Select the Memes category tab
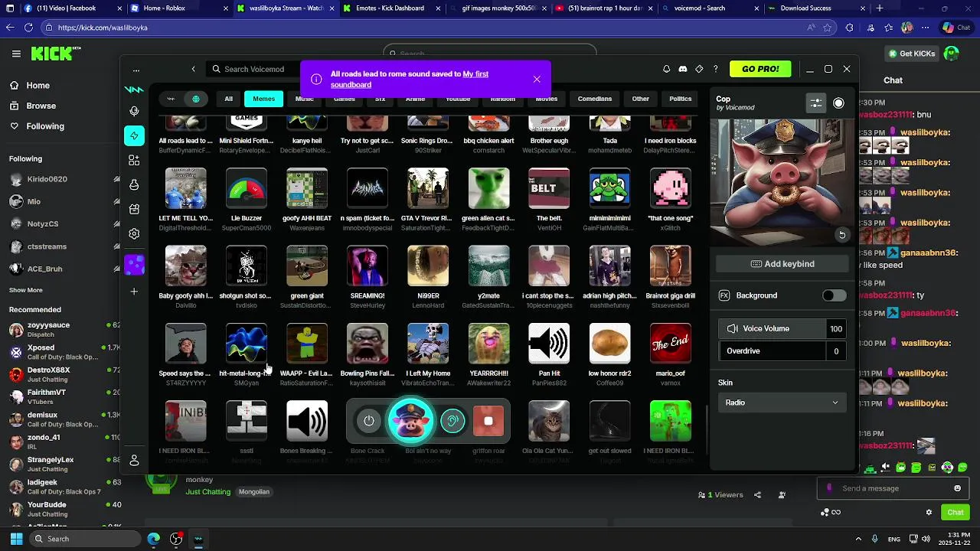 click(263, 99)
